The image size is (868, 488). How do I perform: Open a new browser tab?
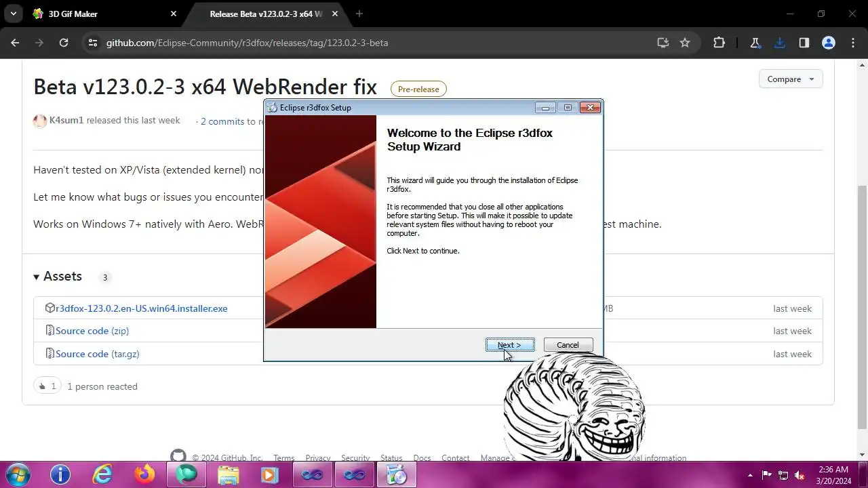click(359, 14)
